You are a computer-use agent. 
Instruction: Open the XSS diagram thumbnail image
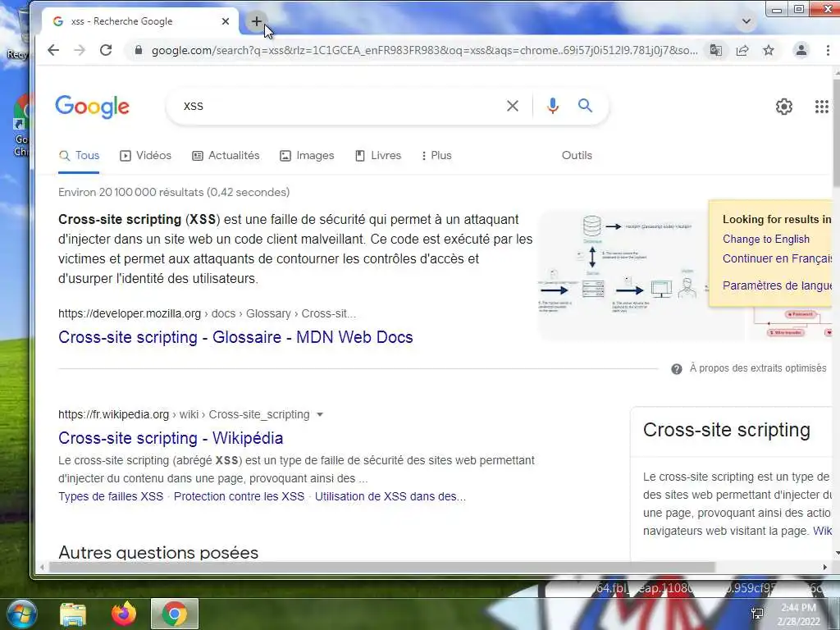click(623, 274)
